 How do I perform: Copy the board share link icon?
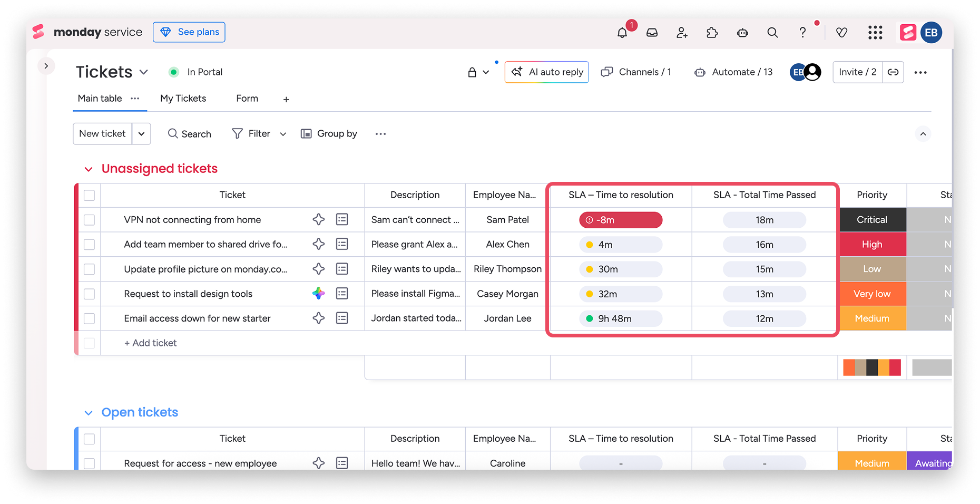point(893,72)
